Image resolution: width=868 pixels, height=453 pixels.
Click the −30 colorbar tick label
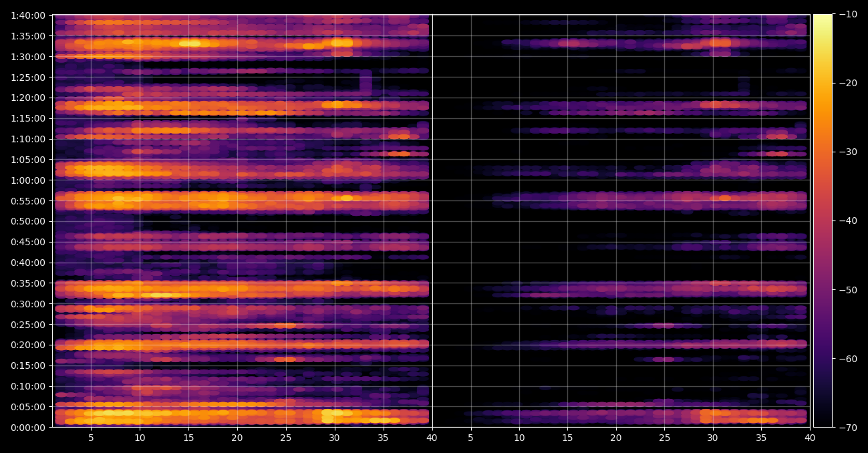(849, 152)
